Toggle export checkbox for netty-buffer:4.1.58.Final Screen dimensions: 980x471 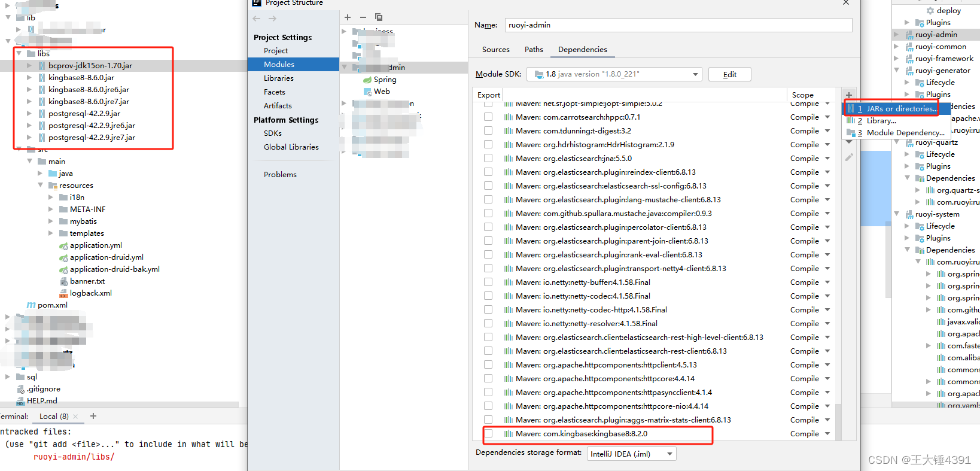[x=488, y=282]
